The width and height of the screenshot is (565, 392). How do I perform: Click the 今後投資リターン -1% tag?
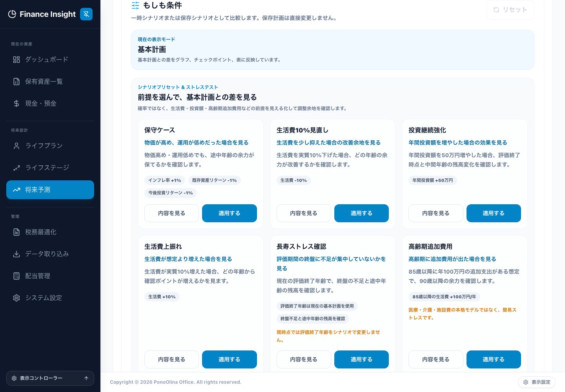[171, 193]
